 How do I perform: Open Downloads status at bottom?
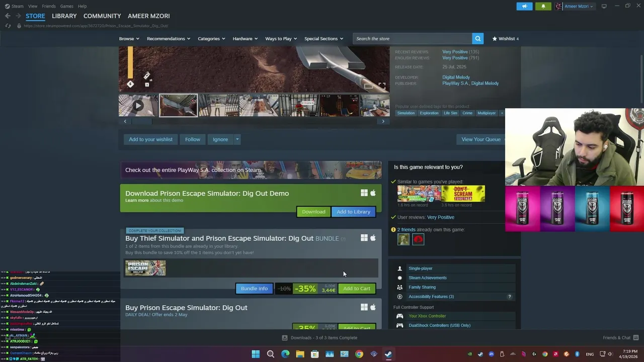(319, 338)
